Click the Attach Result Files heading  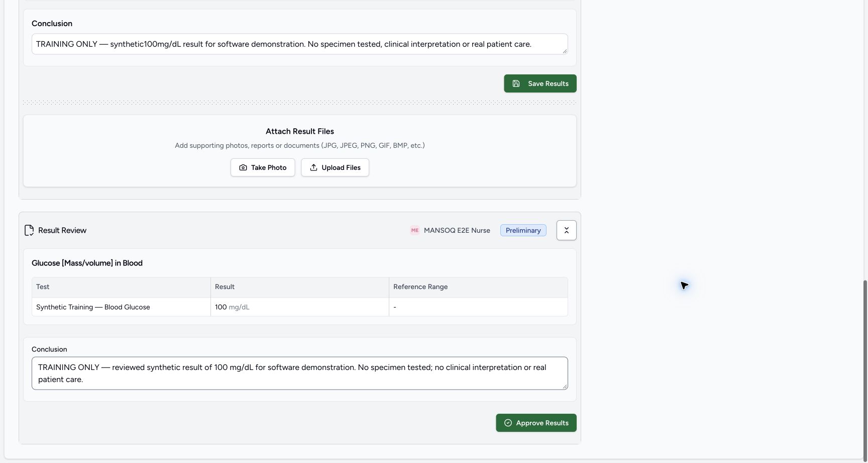[x=300, y=131]
